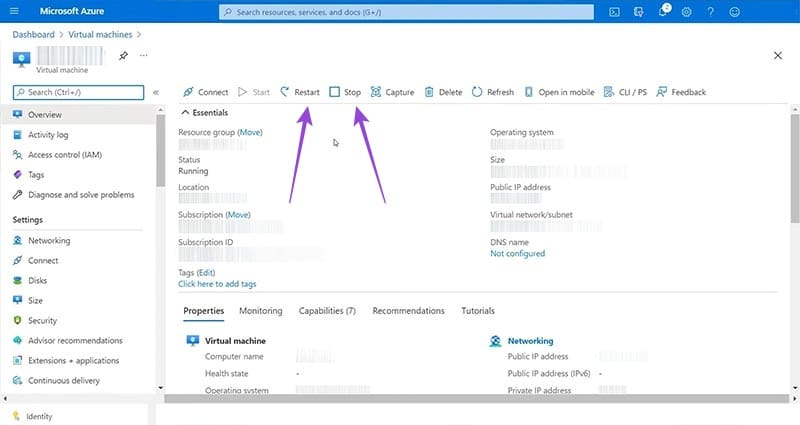Screen dimensions: 800x425
Task: Switch to the Properties tab
Action: 204,311
